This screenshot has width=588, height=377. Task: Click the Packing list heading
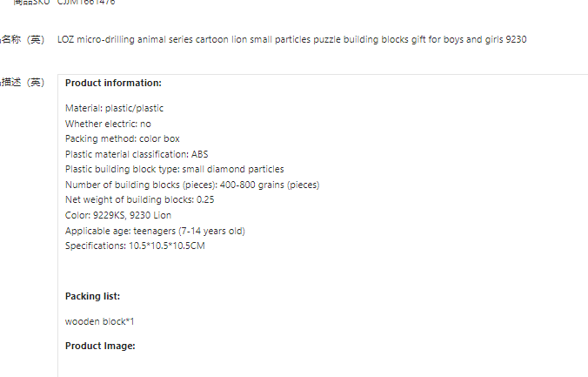pos(92,296)
